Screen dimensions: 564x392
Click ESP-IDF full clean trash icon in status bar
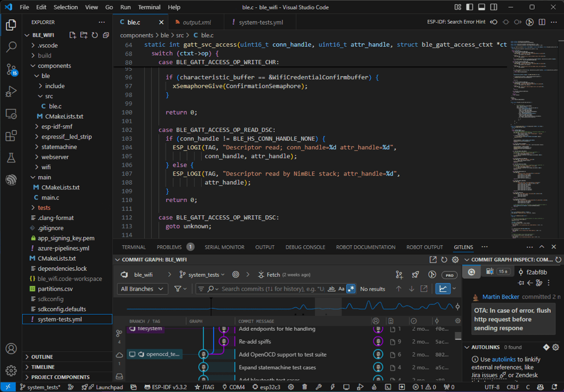coord(305,387)
